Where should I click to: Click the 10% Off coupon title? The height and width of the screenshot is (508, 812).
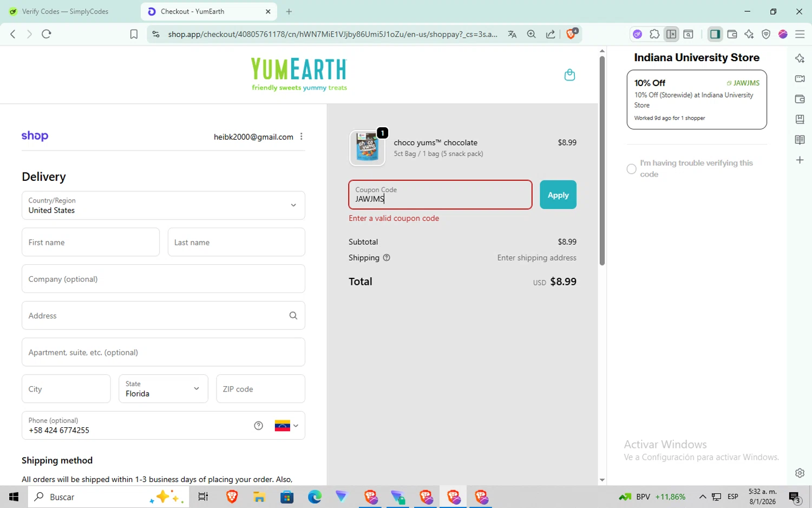[650, 83]
